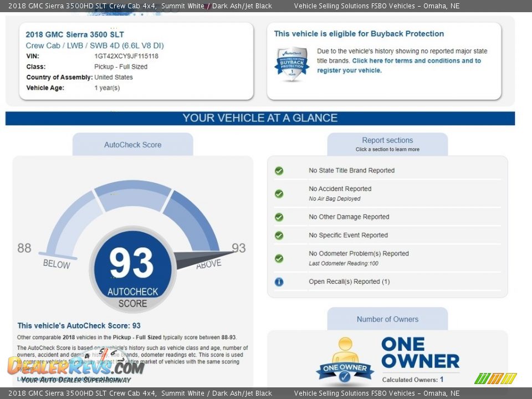532x399 pixels.
Task: Open the No Odometer Problem(s) Reported section
Action: 387,258
